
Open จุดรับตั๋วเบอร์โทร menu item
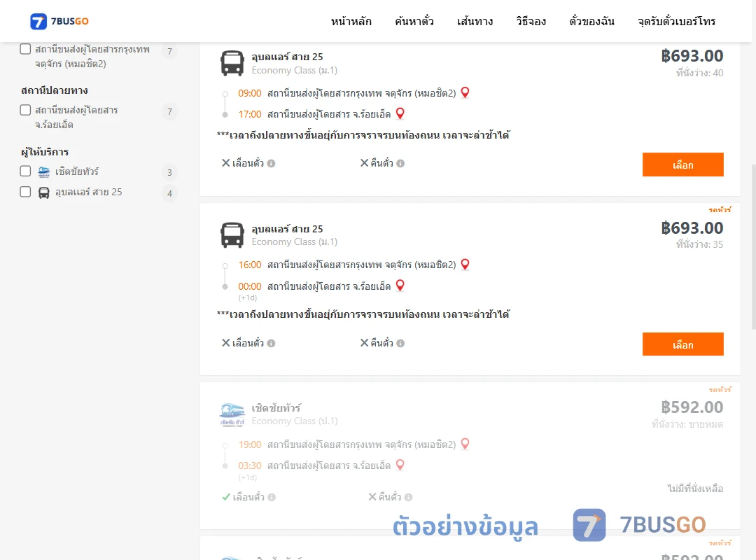(676, 21)
